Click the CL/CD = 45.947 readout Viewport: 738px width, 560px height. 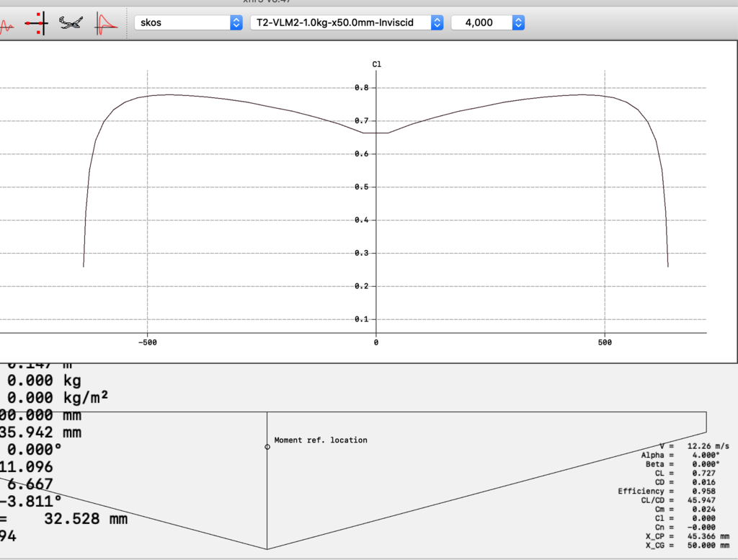click(x=683, y=500)
